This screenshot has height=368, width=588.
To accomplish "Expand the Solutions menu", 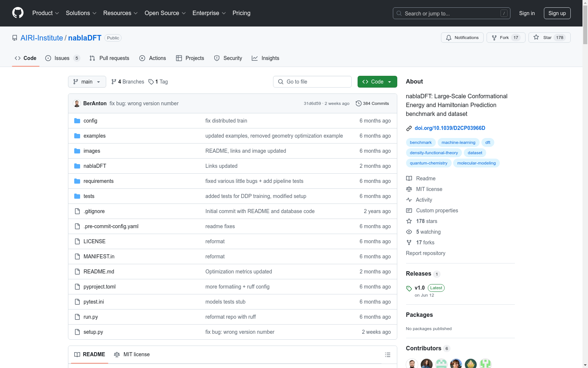I will coord(81,13).
